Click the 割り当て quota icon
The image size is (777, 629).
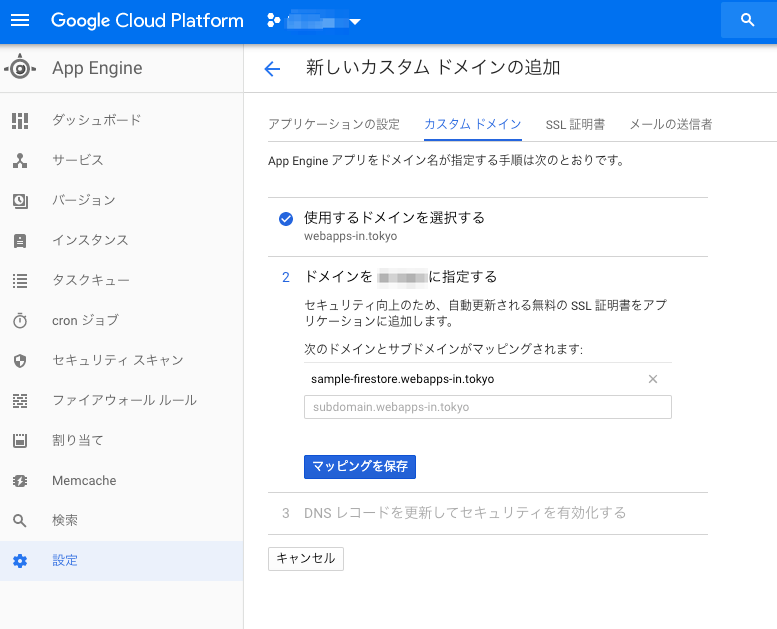pos(20,441)
